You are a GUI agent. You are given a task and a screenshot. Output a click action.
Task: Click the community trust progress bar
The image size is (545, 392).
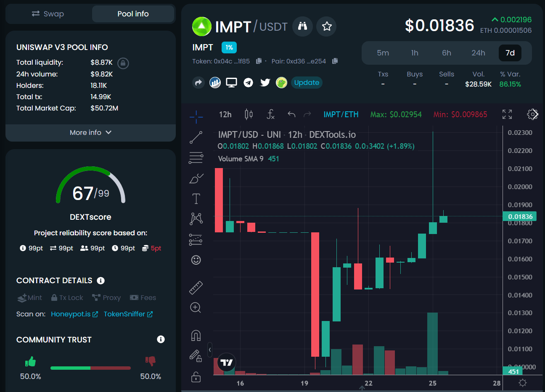[x=90, y=368]
